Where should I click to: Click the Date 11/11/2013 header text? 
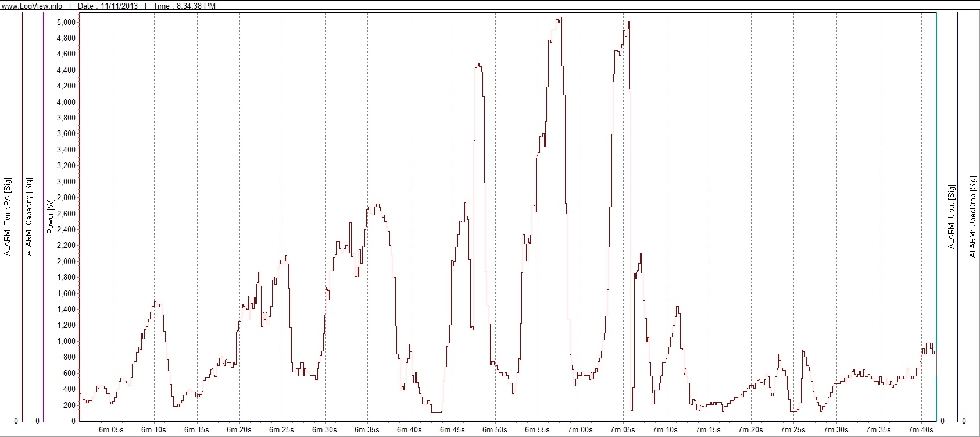108,6
